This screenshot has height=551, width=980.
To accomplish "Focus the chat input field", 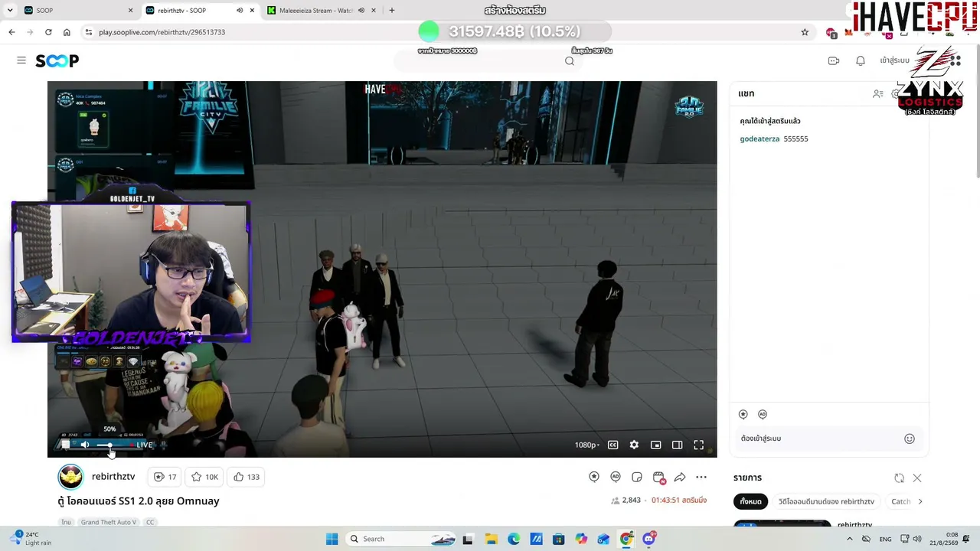I will (x=819, y=439).
